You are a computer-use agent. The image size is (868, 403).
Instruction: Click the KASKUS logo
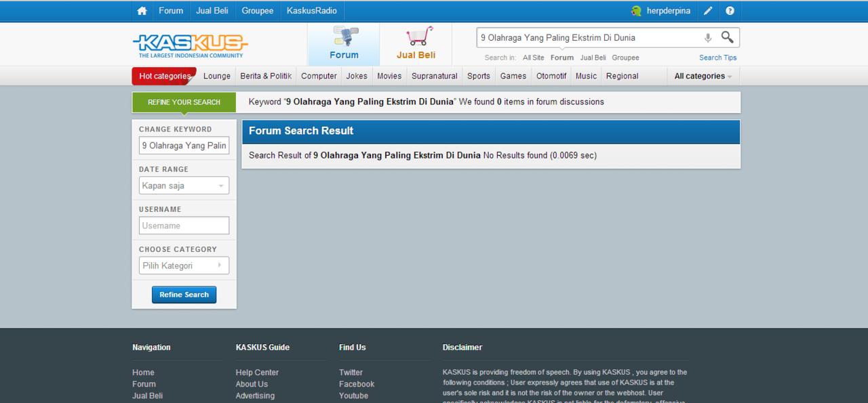click(x=190, y=45)
